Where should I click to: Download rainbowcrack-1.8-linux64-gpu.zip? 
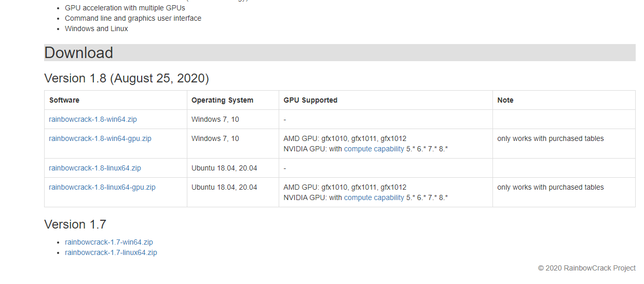coord(102,187)
